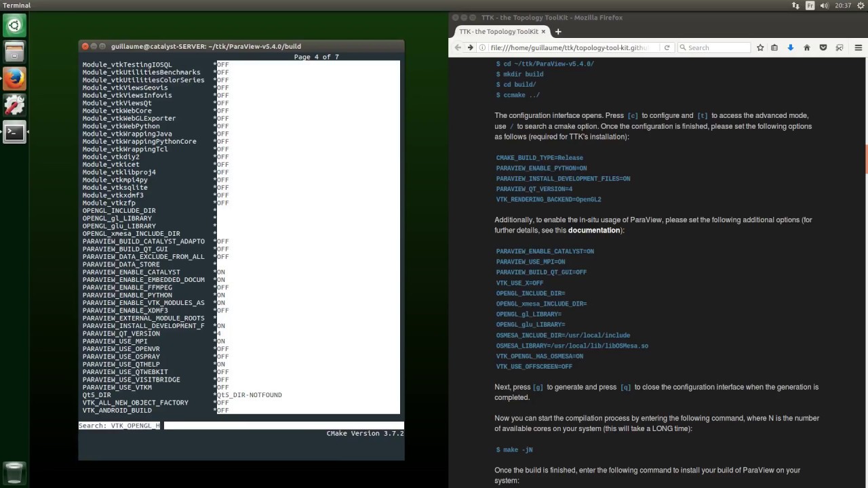Click the $ ccmake ../ command
868x488 pixels.
tap(517, 96)
